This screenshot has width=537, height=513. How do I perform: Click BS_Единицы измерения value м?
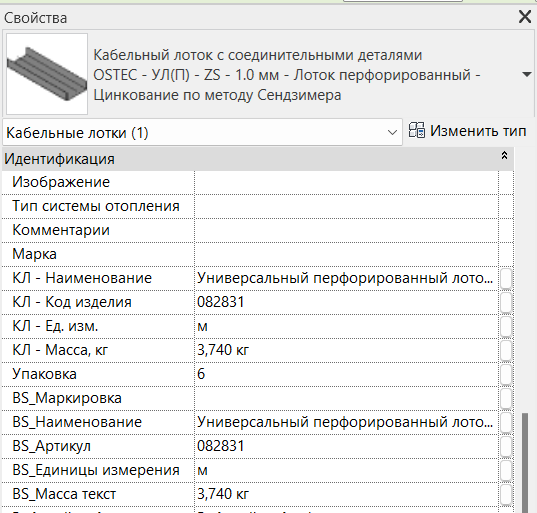[x=202, y=471]
